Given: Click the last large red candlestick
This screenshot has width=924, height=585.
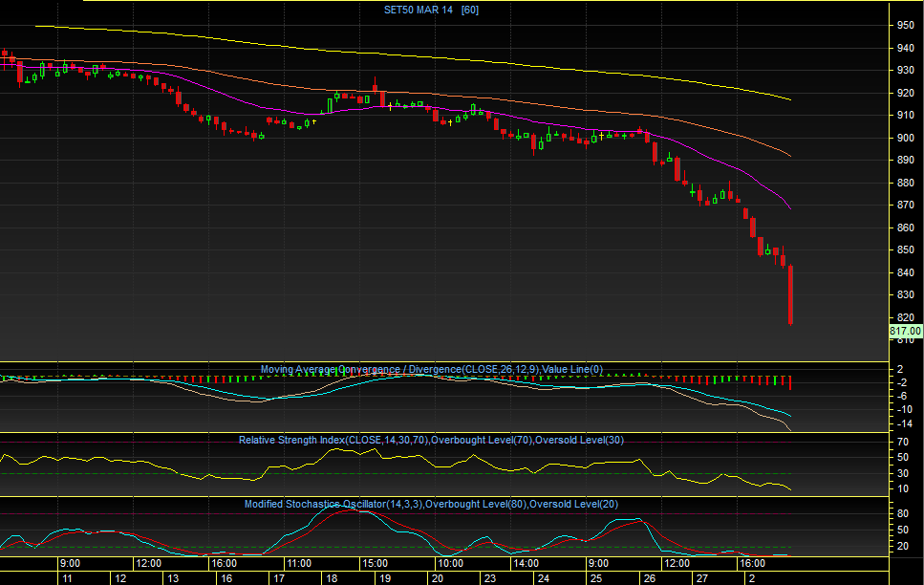Looking at the screenshot, I should click(790, 296).
